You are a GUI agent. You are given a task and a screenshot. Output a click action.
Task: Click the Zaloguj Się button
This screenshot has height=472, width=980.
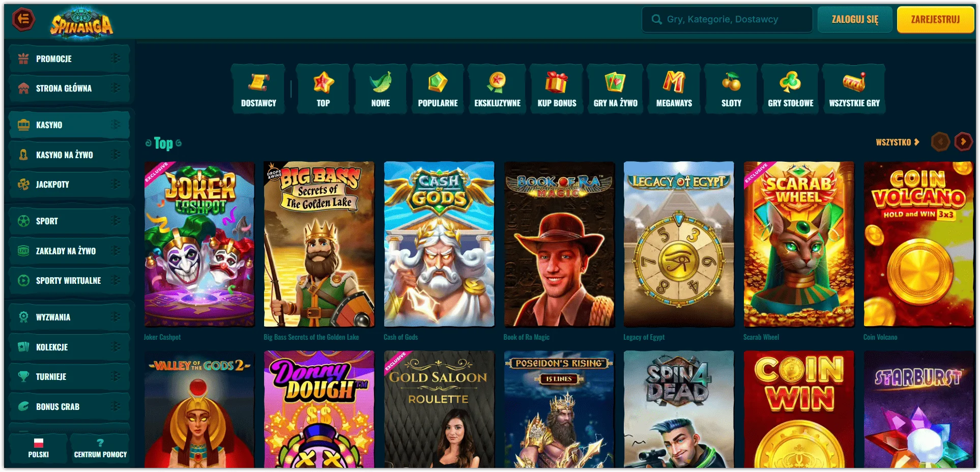coord(855,19)
